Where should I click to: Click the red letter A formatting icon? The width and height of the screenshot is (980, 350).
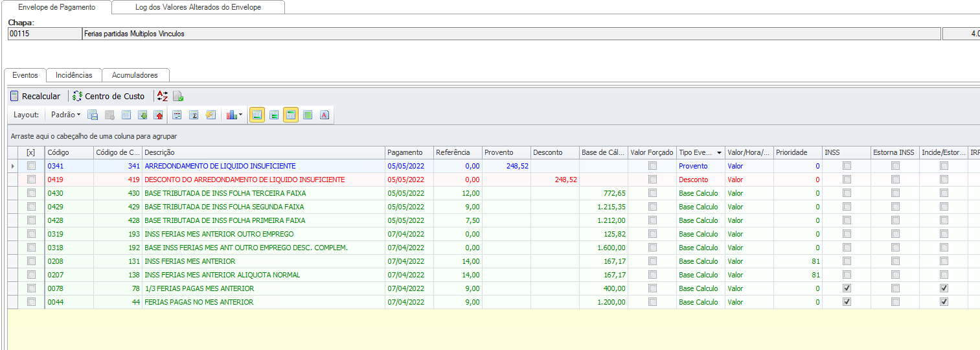pyautogui.click(x=325, y=115)
